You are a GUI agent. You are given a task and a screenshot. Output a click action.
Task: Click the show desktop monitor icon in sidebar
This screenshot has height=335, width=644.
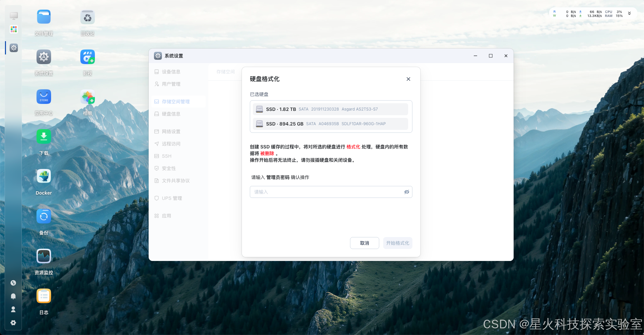tap(14, 16)
